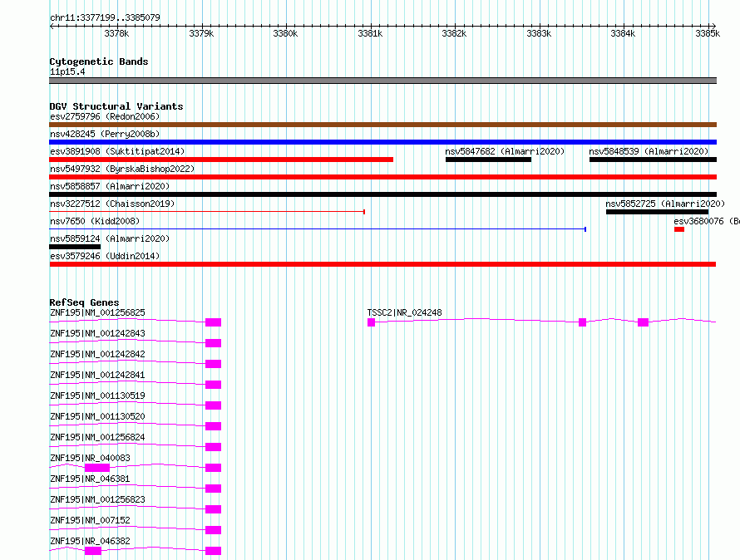Screen dimensions: 740x560
Task: Click the 3382k ruler tick label
Action: pyautogui.click(x=454, y=33)
